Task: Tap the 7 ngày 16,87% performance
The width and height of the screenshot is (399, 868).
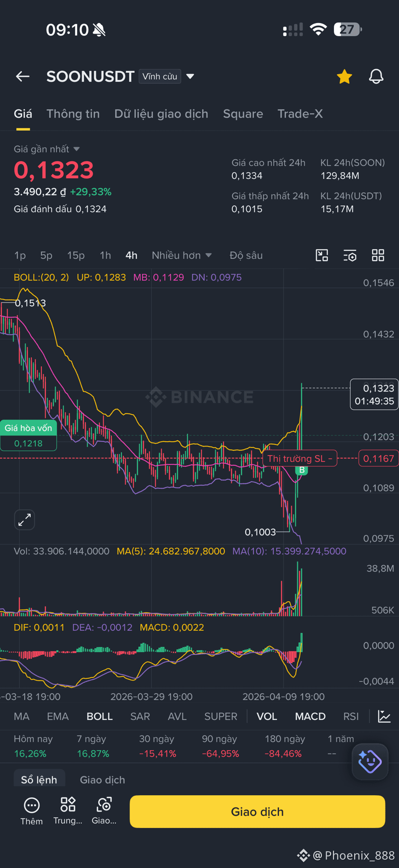Action: [x=93, y=746]
